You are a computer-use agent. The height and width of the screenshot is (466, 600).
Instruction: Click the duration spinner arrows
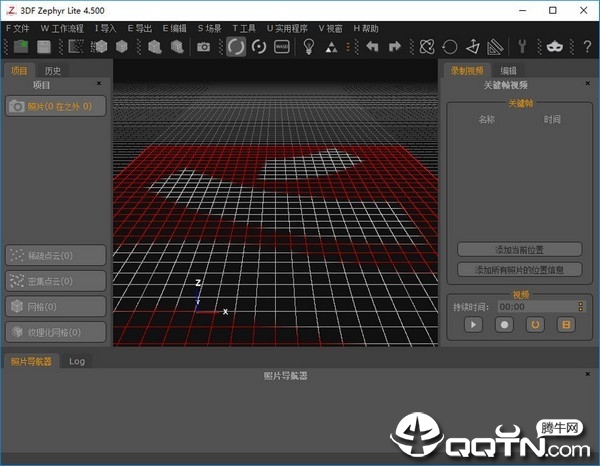point(580,307)
